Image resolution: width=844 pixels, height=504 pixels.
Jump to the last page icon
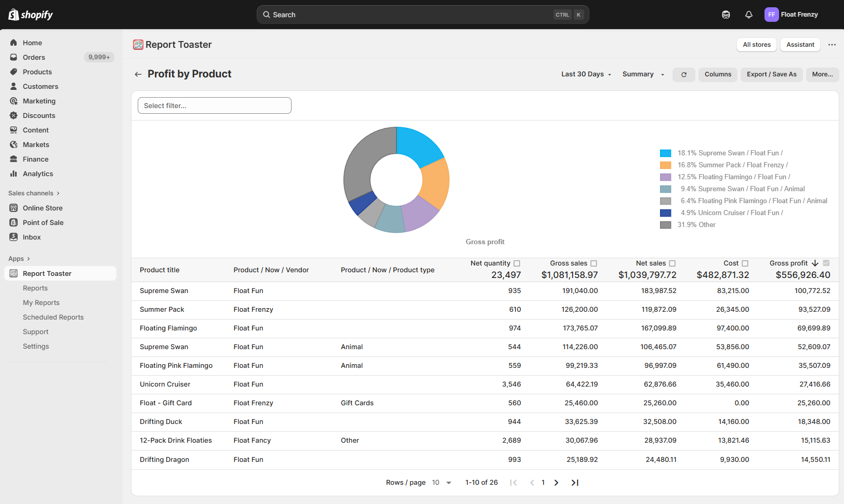coord(575,483)
